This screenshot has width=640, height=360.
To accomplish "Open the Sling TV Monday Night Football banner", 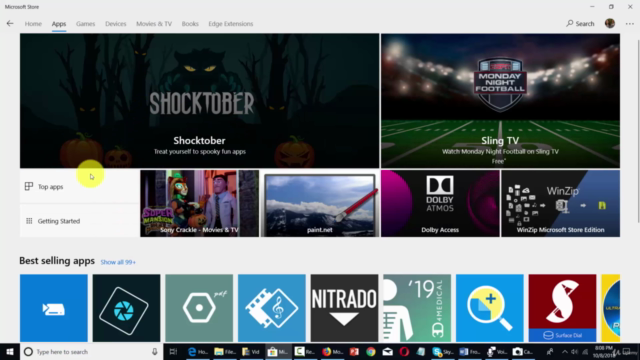I will (500, 101).
